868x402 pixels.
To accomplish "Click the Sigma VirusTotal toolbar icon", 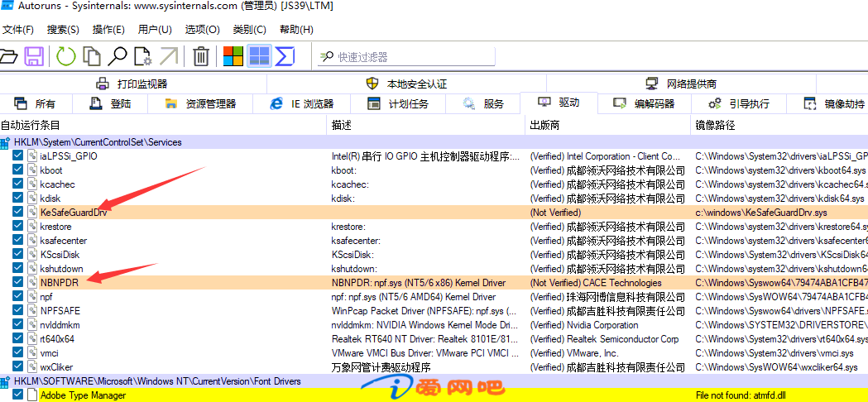I will click(x=285, y=56).
